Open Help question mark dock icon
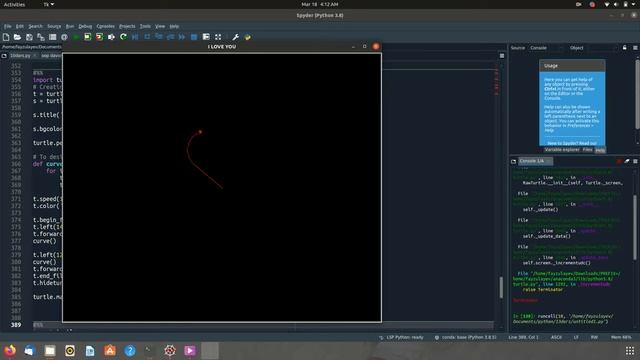 (130, 351)
